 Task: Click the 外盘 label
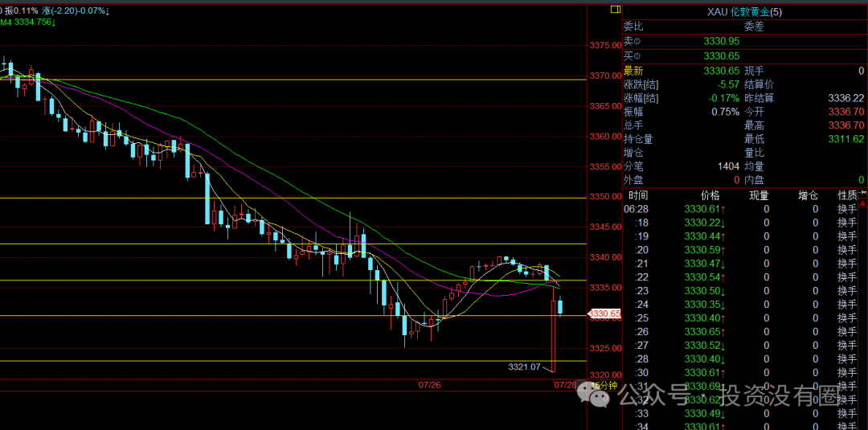634,180
